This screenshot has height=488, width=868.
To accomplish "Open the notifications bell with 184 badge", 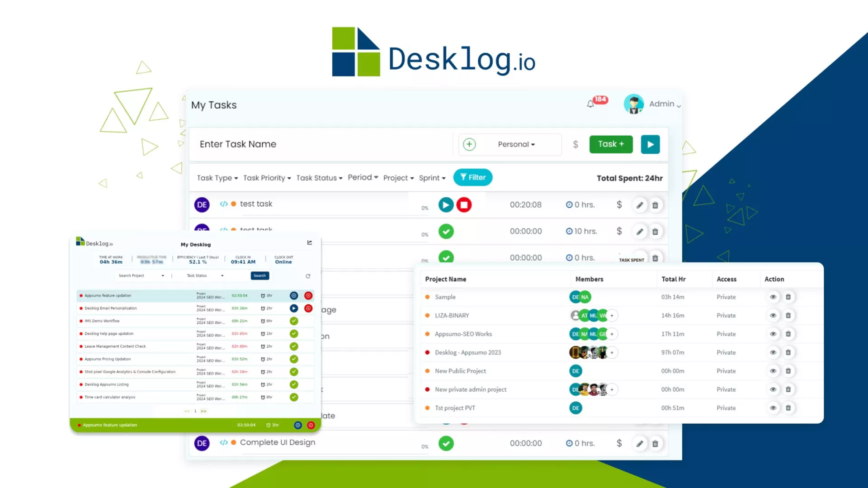I will (590, 104).
